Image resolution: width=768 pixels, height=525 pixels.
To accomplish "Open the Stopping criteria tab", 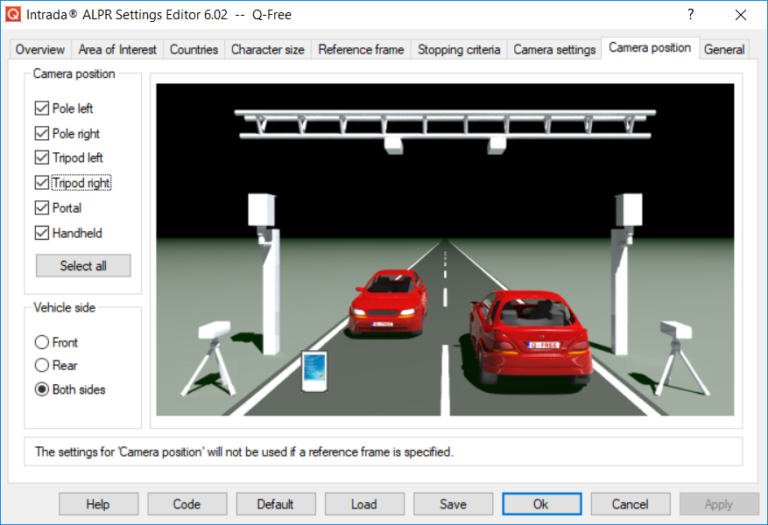I will coord(459,50).
